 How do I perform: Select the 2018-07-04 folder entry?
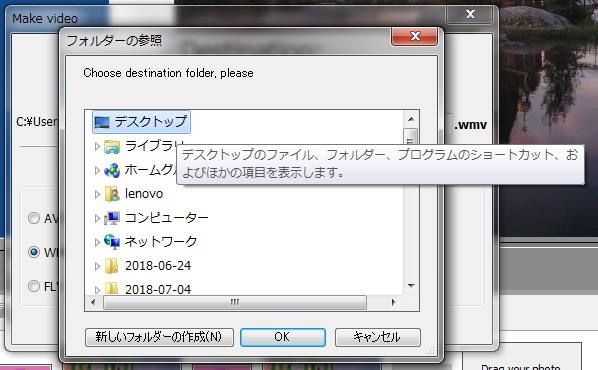[158, 289]
